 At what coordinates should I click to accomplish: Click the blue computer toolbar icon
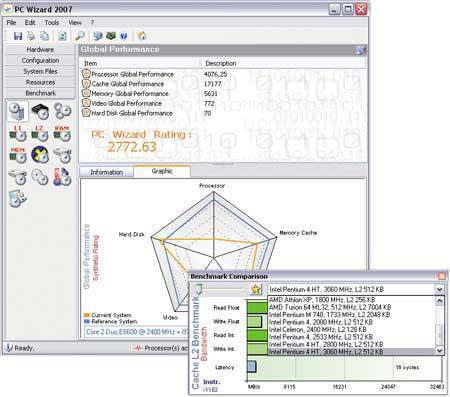click(x=98, y=36)
